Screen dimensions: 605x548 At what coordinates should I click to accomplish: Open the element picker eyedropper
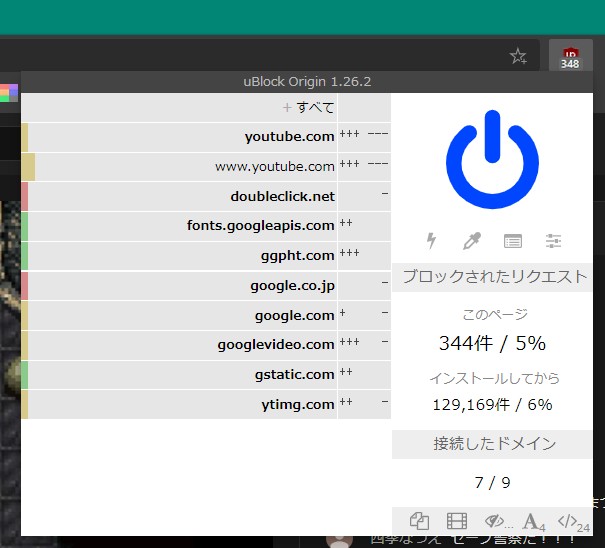[472, 241]
